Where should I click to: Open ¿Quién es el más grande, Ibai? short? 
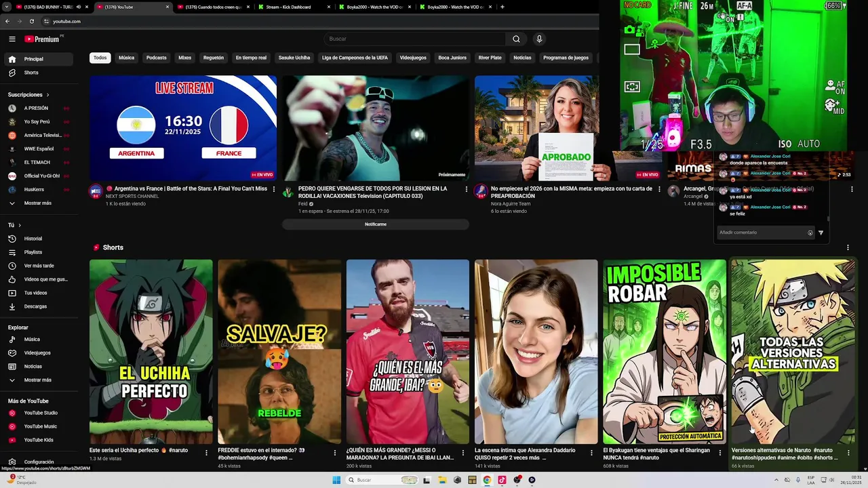pos(408,351)
